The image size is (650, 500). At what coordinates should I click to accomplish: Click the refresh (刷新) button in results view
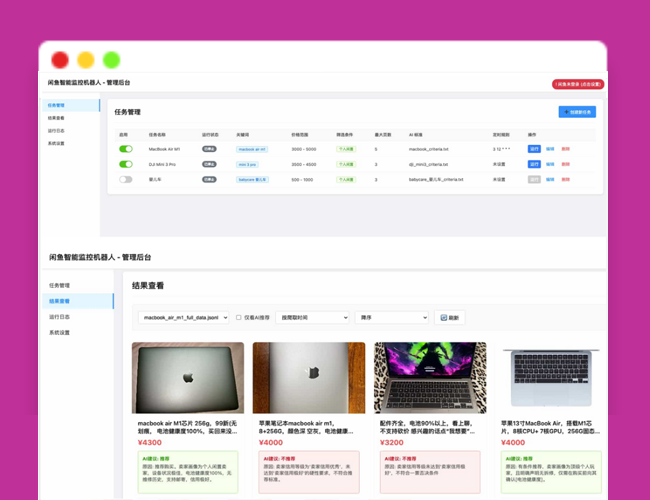(449, 317)
